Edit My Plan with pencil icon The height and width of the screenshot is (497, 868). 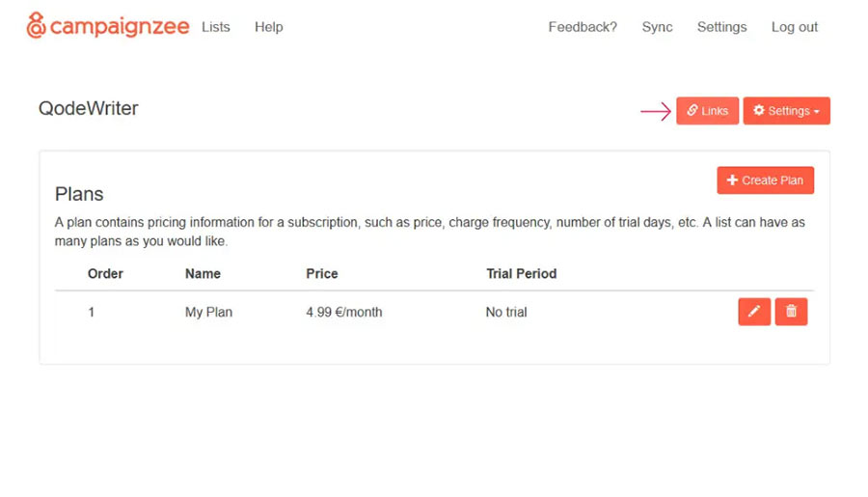point(754,311)
